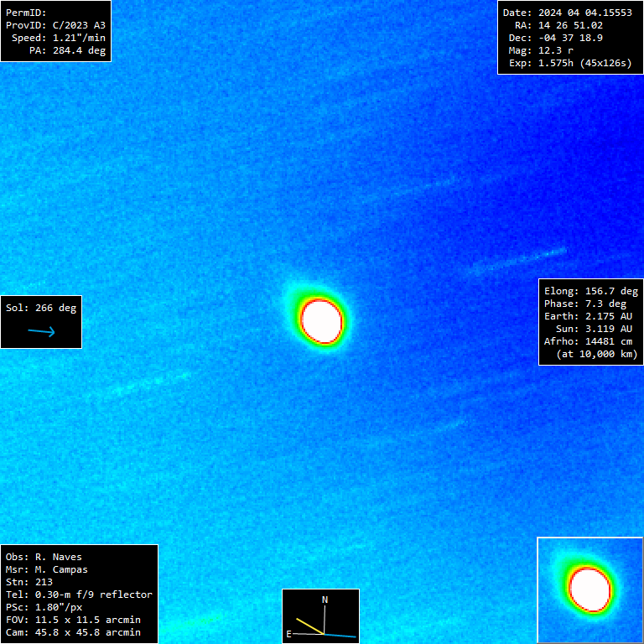
Task: Click the 'Sol: 266 deg' label
Action: (x=41, y=308)
